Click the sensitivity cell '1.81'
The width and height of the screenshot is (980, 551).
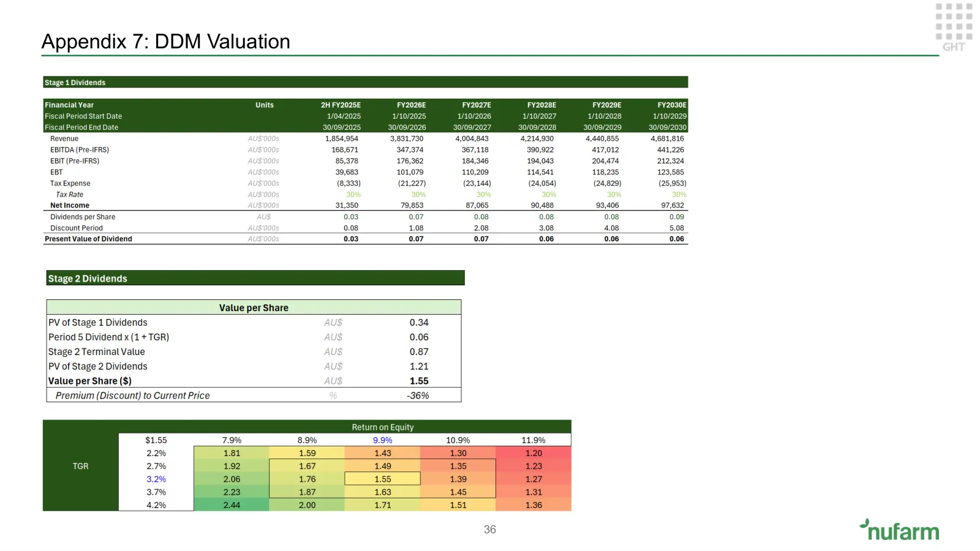[232, 453]
